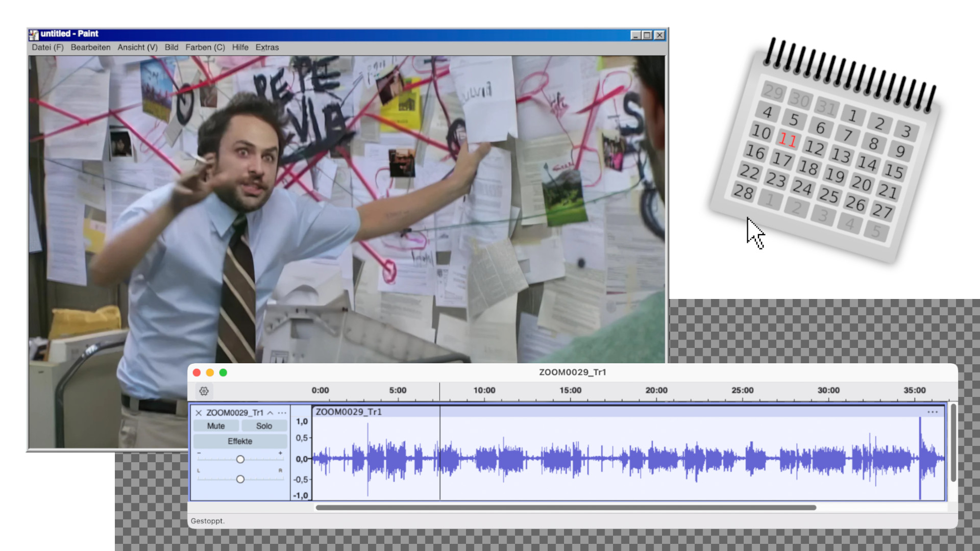Click the track pan slider knob
The image size is (980, 551).
click(x=240, y=479)
